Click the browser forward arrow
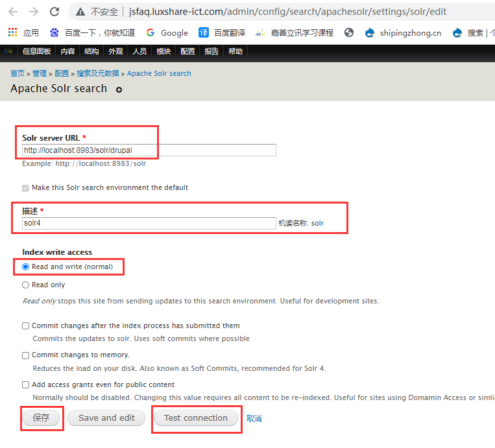495x448 pixels. 34,12
